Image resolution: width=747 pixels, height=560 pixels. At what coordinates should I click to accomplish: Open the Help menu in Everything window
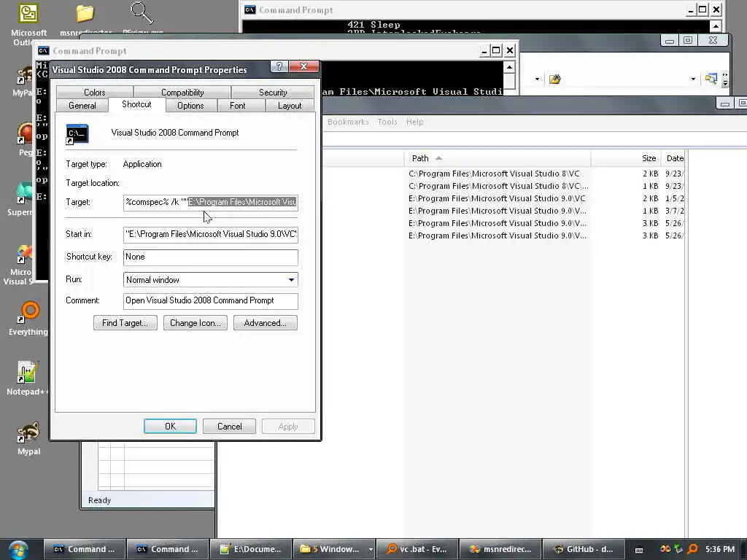pos(414,122)
